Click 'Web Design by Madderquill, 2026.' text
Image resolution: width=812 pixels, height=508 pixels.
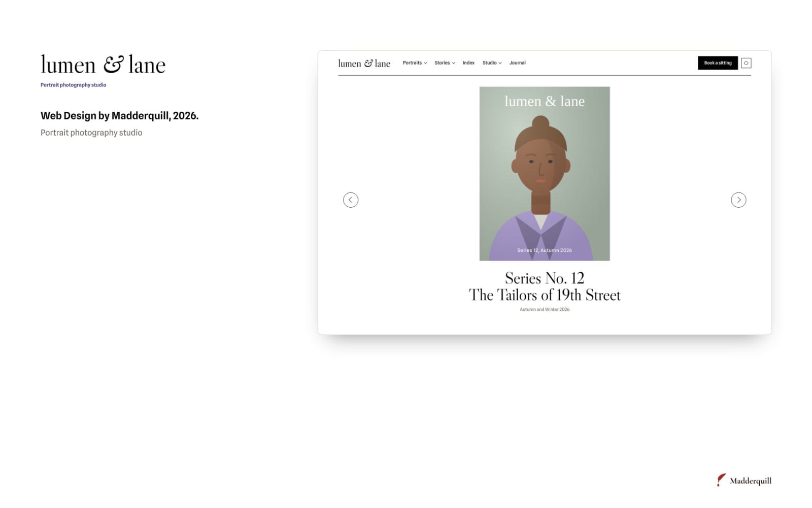(120, 116)
